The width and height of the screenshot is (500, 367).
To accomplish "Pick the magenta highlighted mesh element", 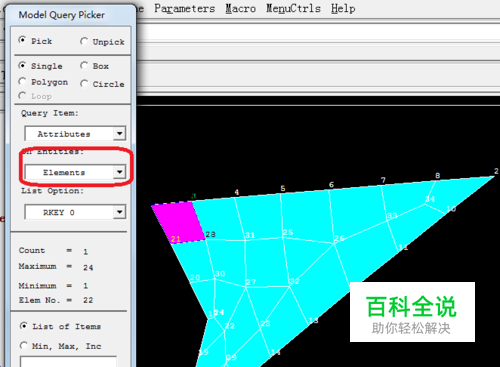I will [x=179, y=221].
